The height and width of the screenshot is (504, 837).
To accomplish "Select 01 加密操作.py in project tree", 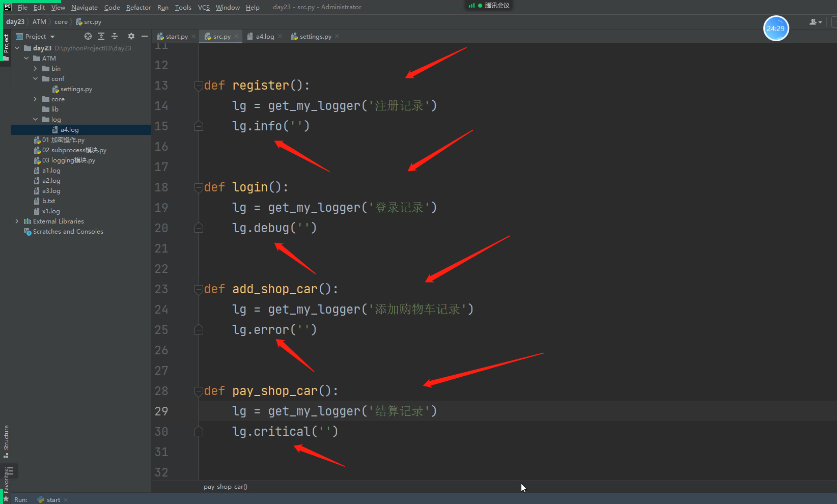I will tap(59, 140).
